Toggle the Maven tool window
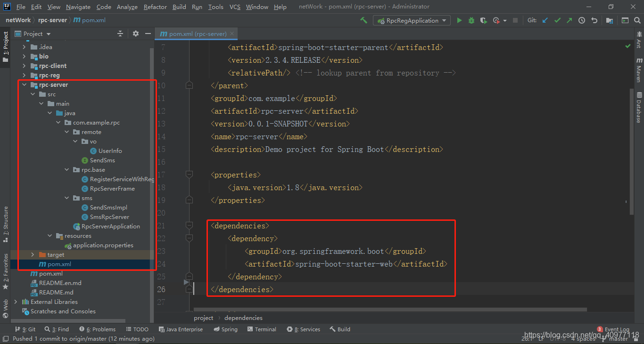 (639, 70)
